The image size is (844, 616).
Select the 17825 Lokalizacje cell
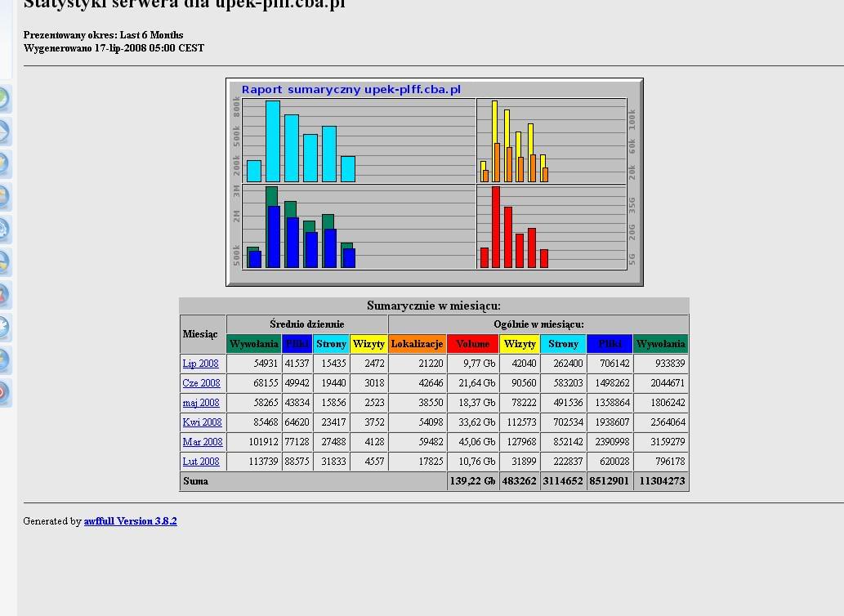[x=417, y=462]
